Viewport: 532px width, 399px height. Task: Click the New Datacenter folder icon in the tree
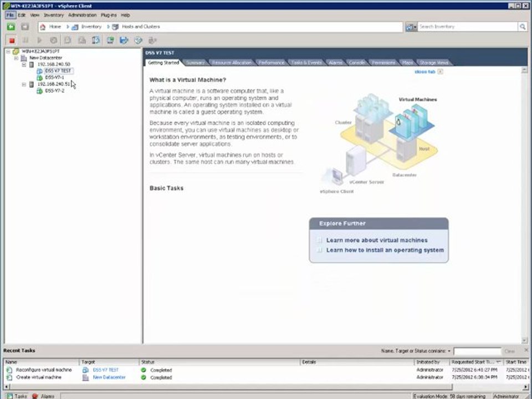point(24,58)
